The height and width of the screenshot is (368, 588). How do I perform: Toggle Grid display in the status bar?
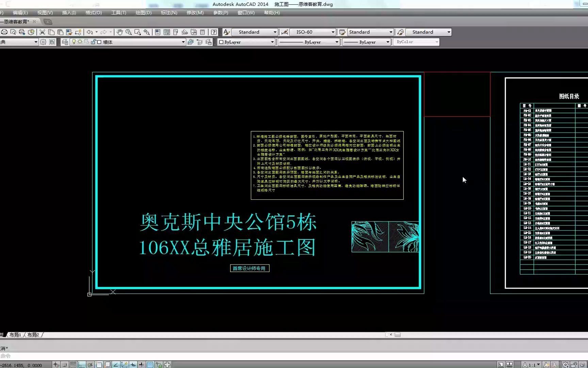tap(73, 364)
